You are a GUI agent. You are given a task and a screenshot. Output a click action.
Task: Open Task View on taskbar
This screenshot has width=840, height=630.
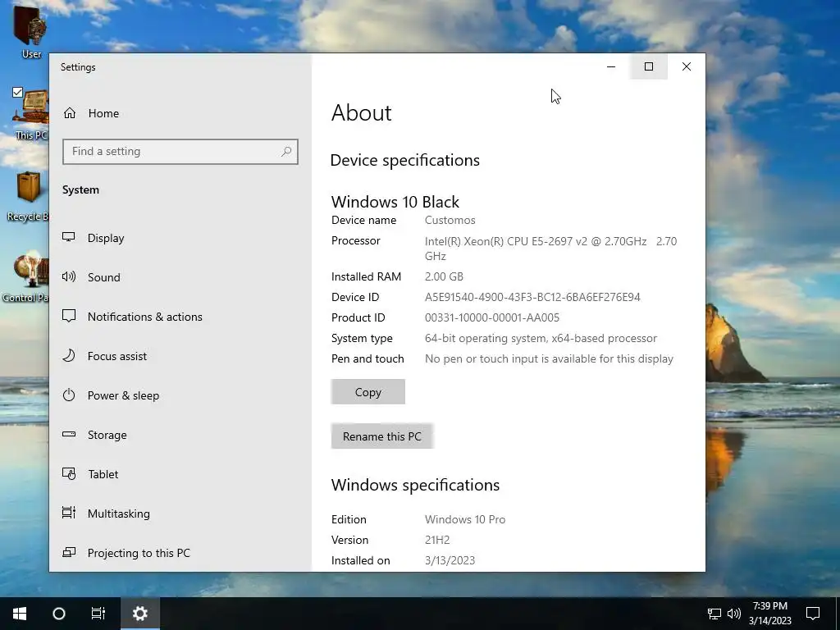click(98, 614)
